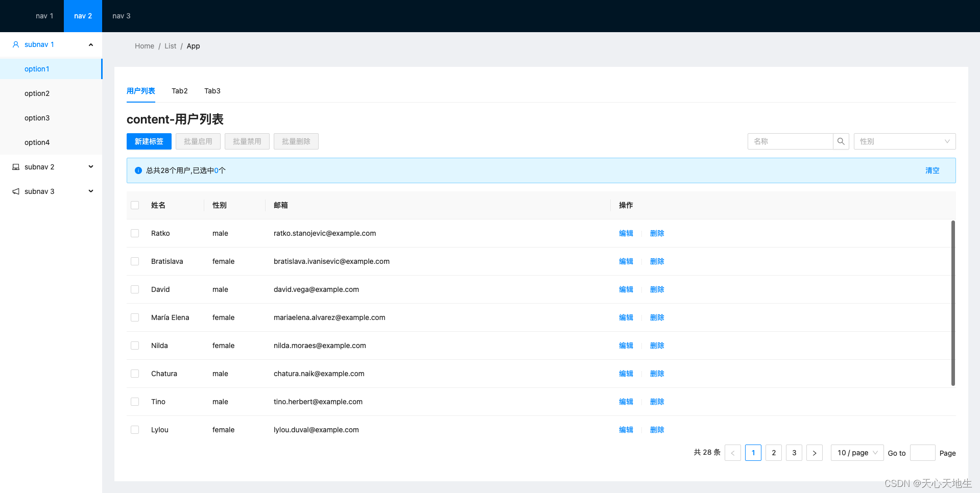Go to the List breadcrumb
This screenshot has width=980, height=493.
click(x=171, y=46)
